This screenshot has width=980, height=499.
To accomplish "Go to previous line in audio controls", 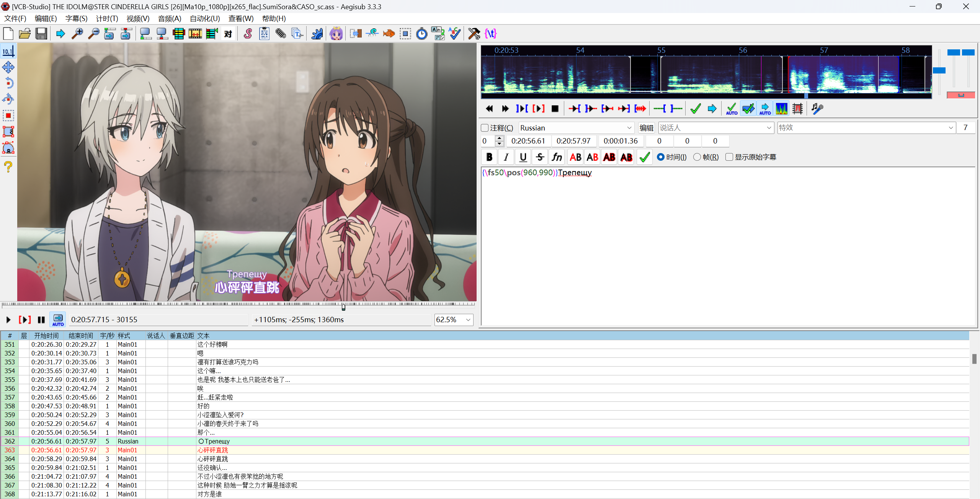I will [x=489, y=109].
